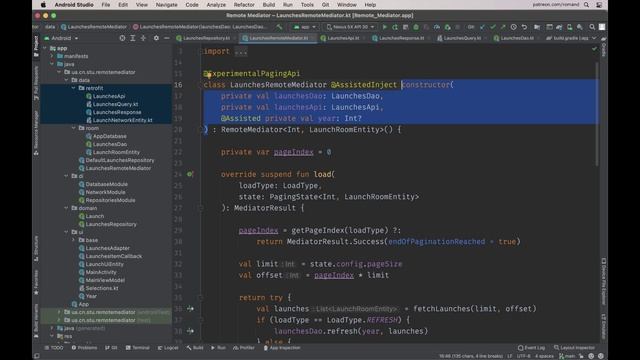Open the app run configuration dropdown
Screen dimensions: 640x360
click(x=305, y=27)
